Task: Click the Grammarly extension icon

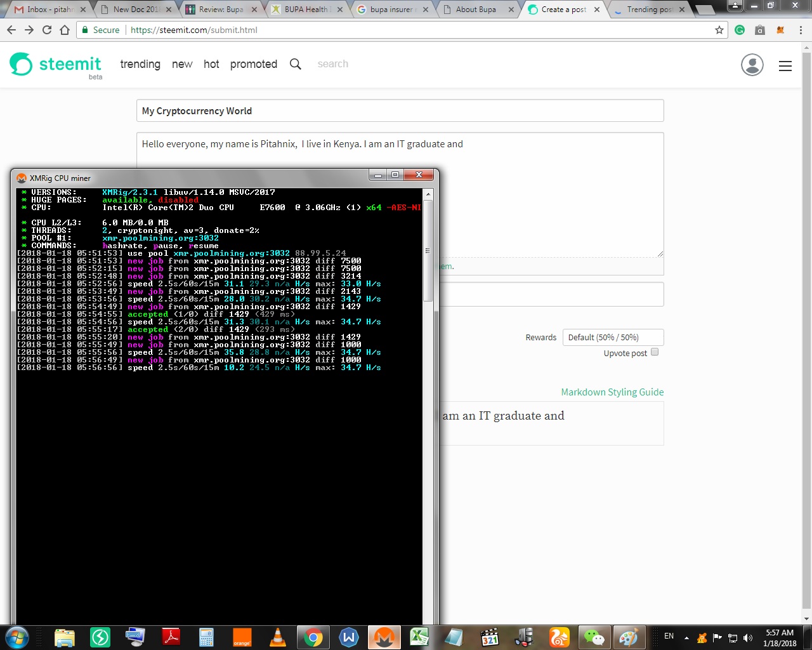Action: 740,30
